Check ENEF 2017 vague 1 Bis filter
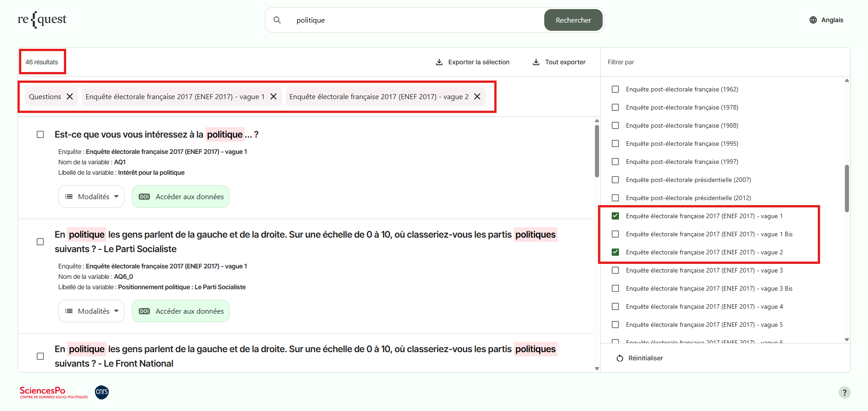 point(615,234)
